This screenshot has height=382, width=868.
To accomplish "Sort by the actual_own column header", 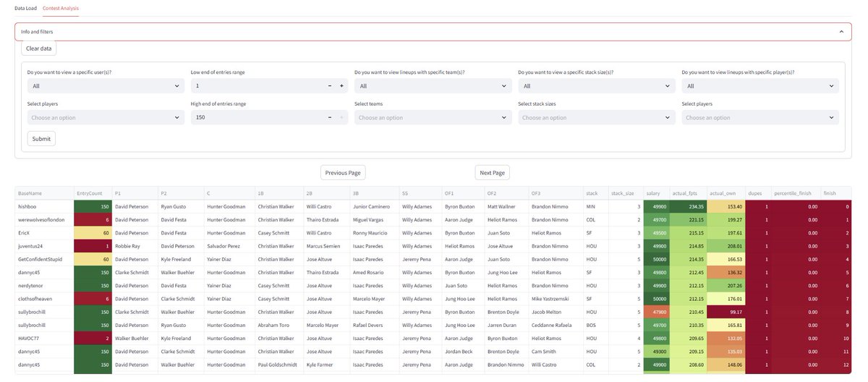I will point(726,193).
